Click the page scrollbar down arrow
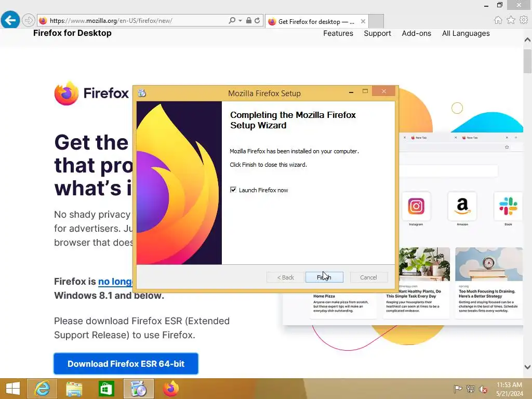Image resolution: width=532 pixels, height=399 pixels. 527,367
